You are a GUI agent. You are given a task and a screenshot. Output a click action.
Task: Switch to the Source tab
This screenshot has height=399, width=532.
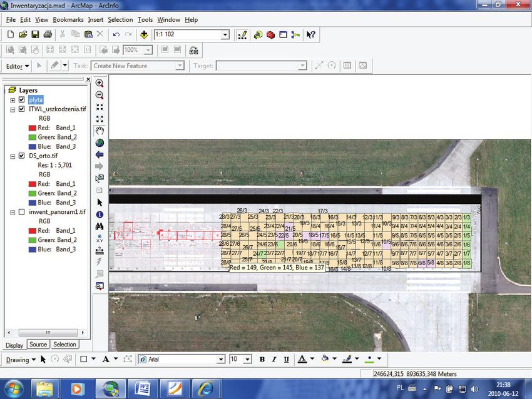[x=38, y=345]
